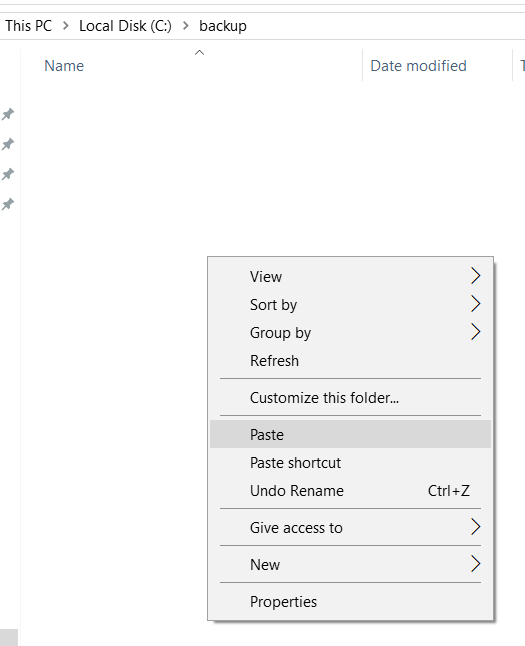Click the third pin icon in sidebar

(8, 174)
